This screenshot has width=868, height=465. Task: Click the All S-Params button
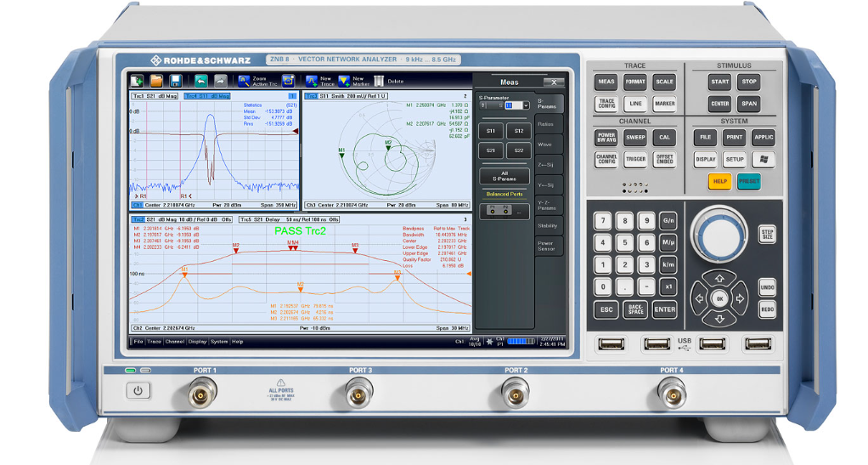pos(504,176)
